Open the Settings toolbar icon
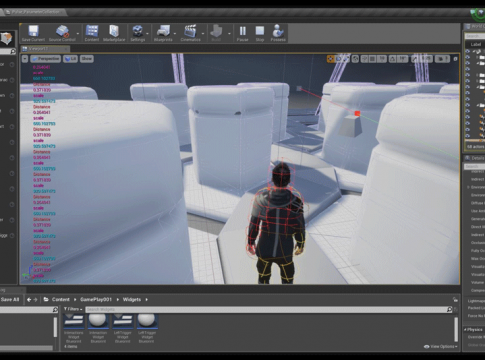Screen dimensions: 485x360 click(137, 33)
